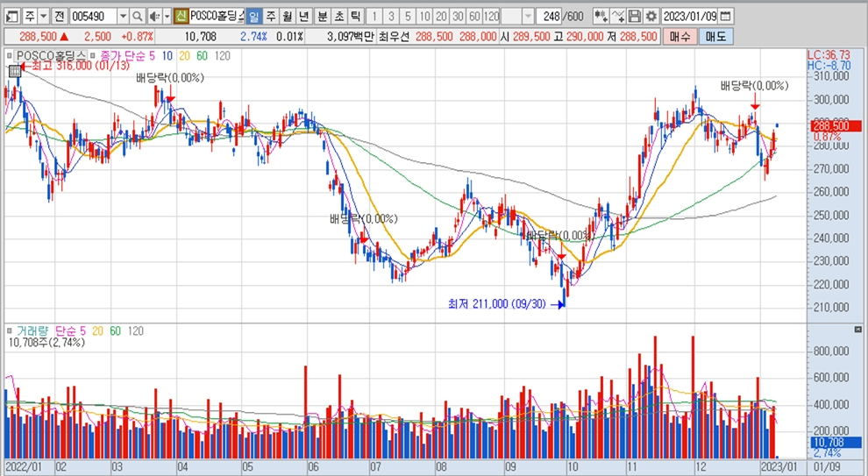Switch to the 일 daily chart period
868x476 pixels.
(x=253, y=17)
